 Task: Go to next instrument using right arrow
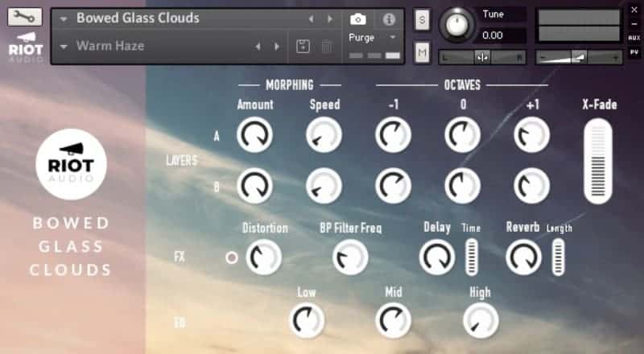click(329, 19)
